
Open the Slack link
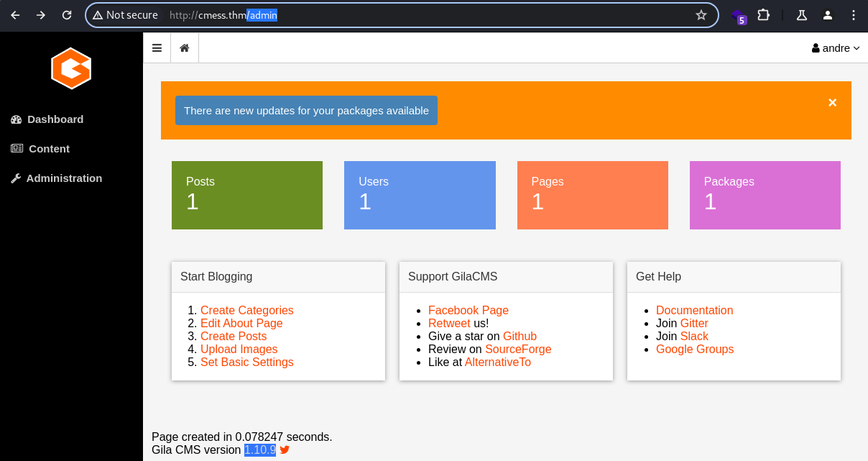[694, 337]
